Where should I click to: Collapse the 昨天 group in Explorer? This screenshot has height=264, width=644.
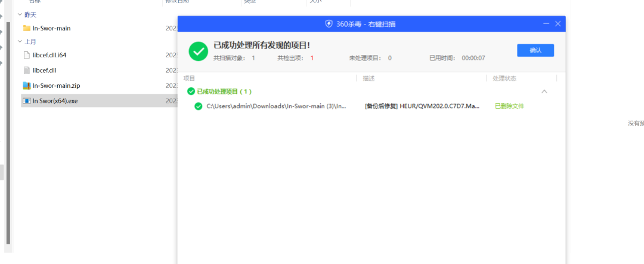coord(20,15)
